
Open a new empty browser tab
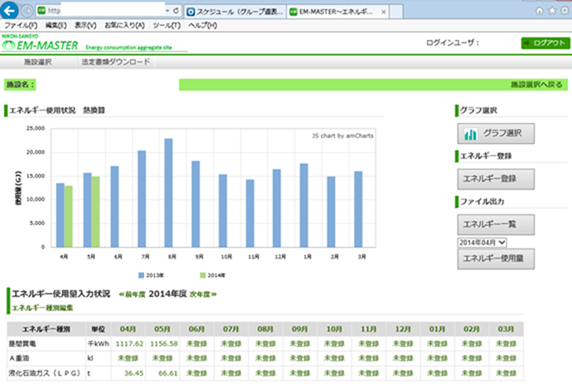tap(396, 12)
